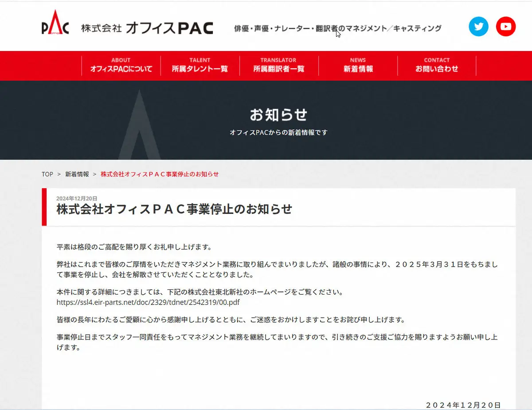The image size is (532, 410).
Task: Open the YouTube icon in the header
Action: [505, 27]
